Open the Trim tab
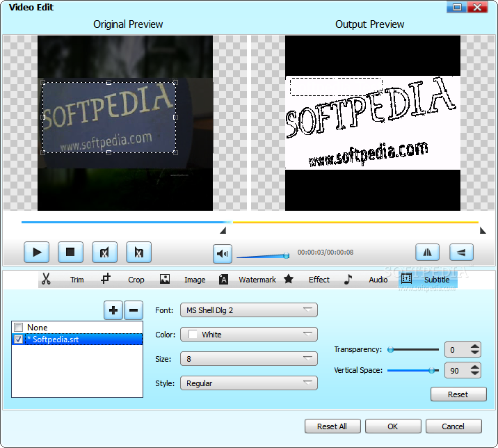 tap(77, 280)
